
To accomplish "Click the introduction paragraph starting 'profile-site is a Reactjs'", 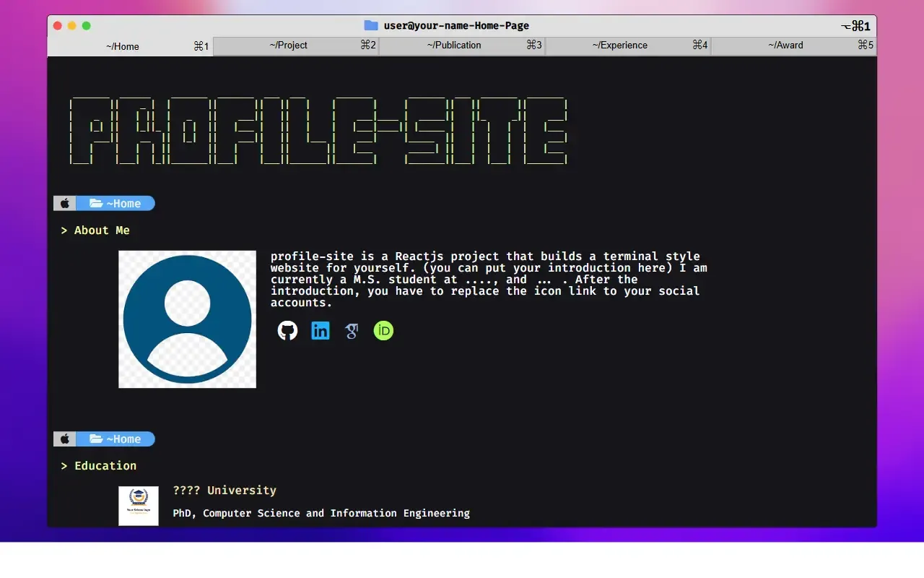I will tap(489, 280).
